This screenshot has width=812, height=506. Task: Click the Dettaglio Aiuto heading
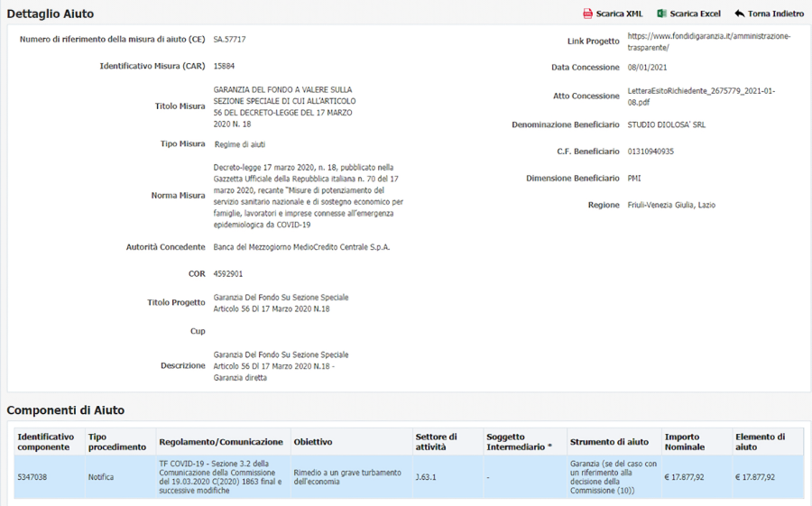(51, 14)
